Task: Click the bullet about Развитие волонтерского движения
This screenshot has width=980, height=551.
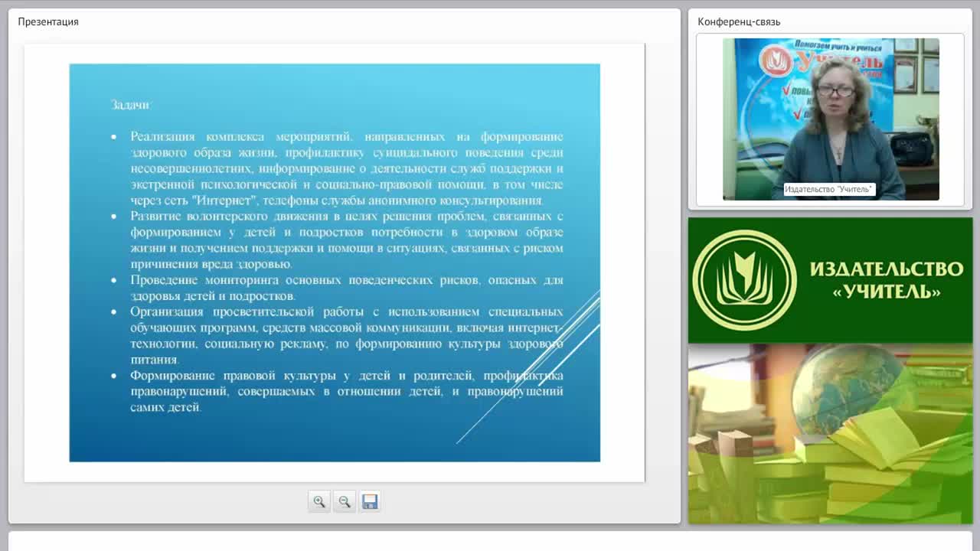Action: (346, 240)
